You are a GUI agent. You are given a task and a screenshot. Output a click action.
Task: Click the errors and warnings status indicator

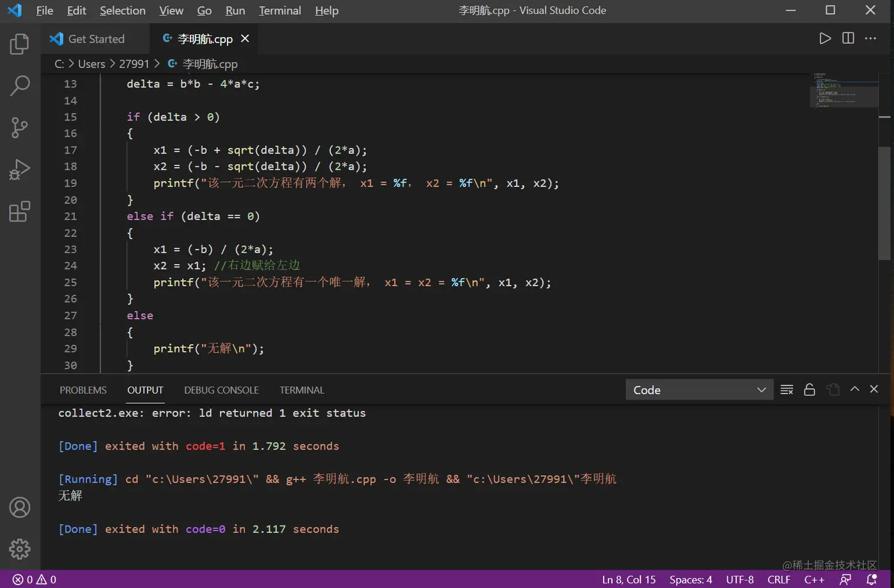(x=34, y=580)
